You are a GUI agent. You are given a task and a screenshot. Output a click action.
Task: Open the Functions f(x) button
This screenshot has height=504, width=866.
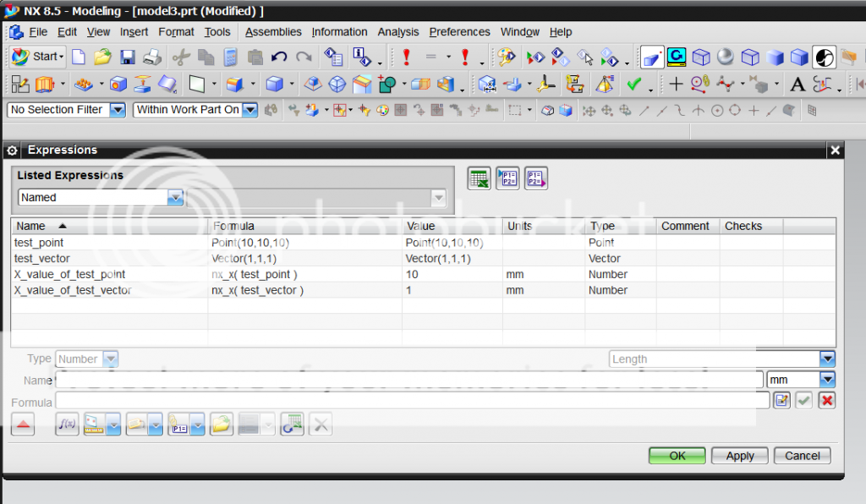pos(67,424)
